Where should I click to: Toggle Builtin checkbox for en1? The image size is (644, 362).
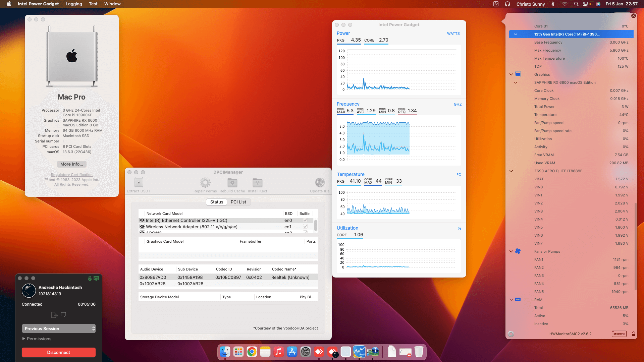305,227
